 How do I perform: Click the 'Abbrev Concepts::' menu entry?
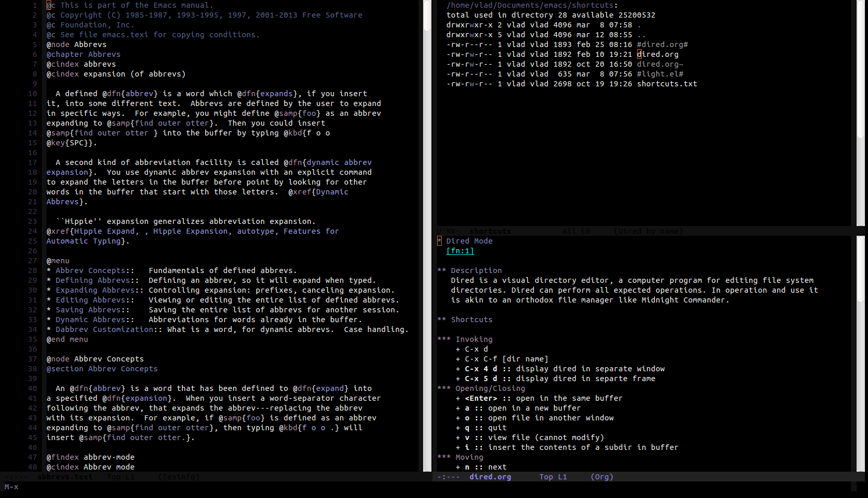click(x=95, y=270)
